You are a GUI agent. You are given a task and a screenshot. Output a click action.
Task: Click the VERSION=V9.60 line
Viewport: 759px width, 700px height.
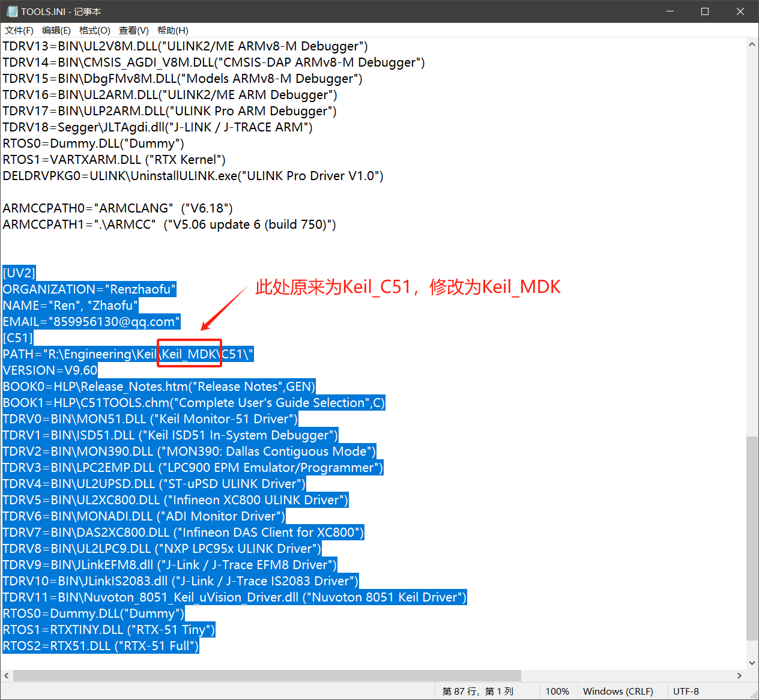pos(50,370)
